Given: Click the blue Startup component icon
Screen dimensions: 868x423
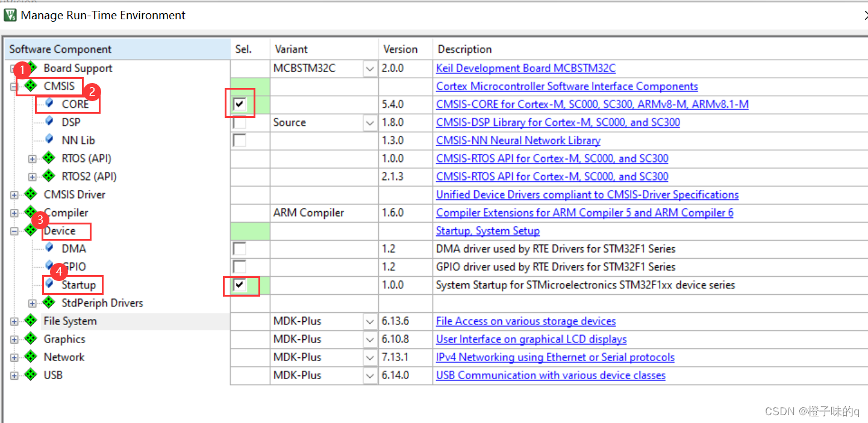Looking at the screenshot, I should (x=50, y=284).
